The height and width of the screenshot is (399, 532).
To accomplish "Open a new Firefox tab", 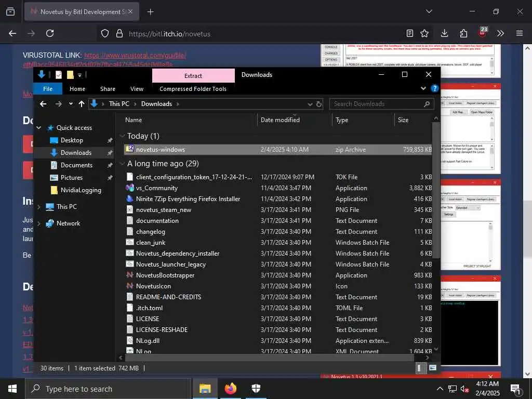I will [x=150, y=12].
